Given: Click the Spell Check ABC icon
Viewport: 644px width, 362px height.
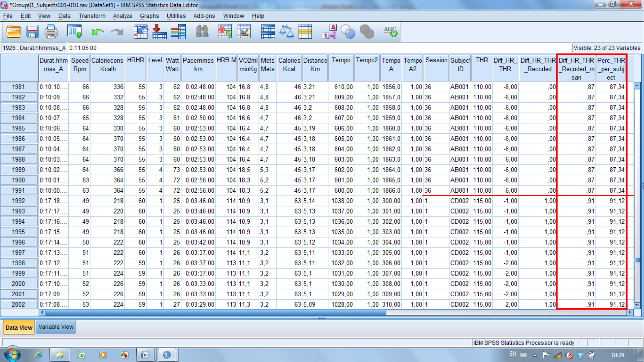Looking at the screenshot, I should click(390, 32).
